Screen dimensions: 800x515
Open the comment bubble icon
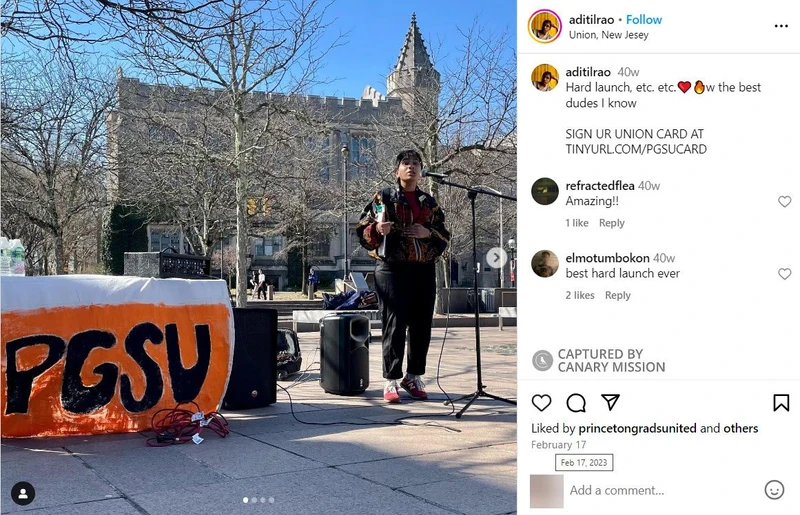(576, 403)
